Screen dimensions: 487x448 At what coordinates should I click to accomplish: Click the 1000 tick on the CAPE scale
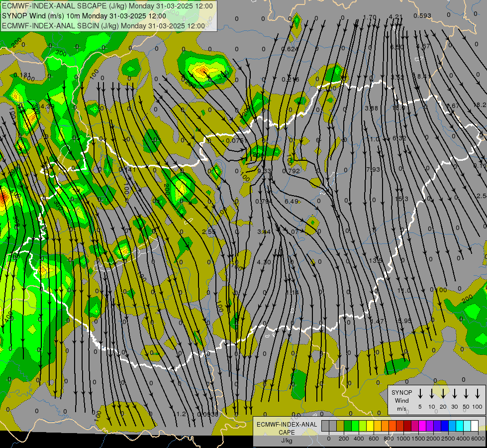tap(403, 439)
